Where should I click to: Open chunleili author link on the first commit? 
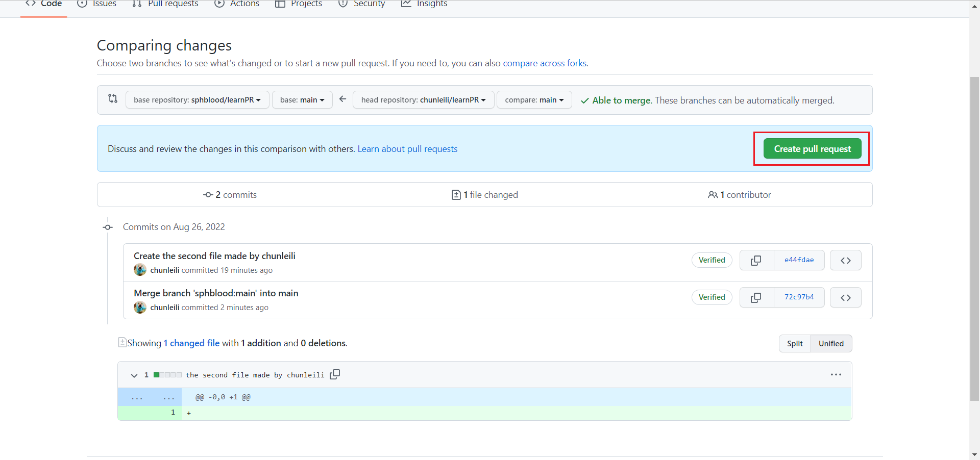click(164, 270)
